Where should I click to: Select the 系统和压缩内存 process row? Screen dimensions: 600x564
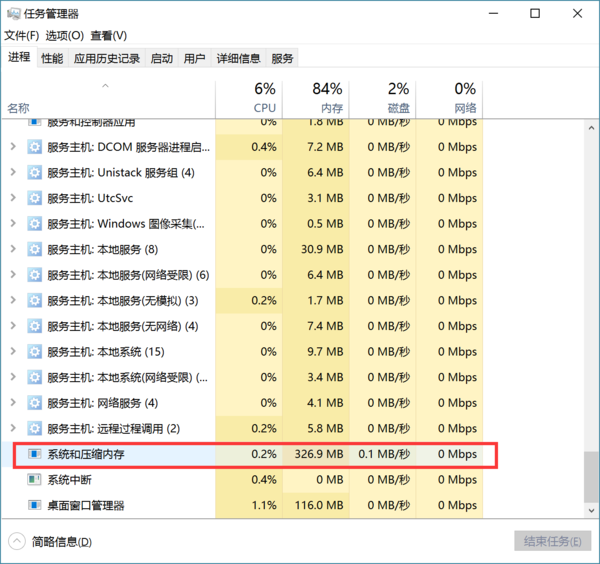pyautogui.click(x=242, y=454)
